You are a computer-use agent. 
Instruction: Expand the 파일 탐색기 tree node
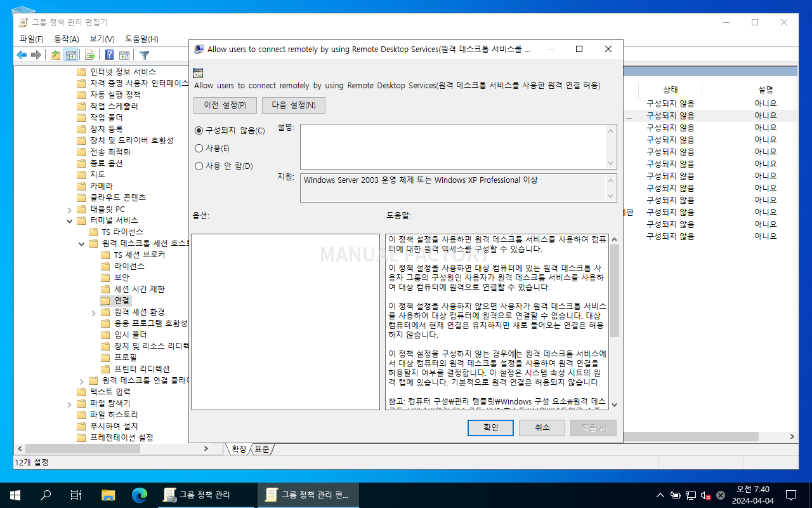(69, 404)
